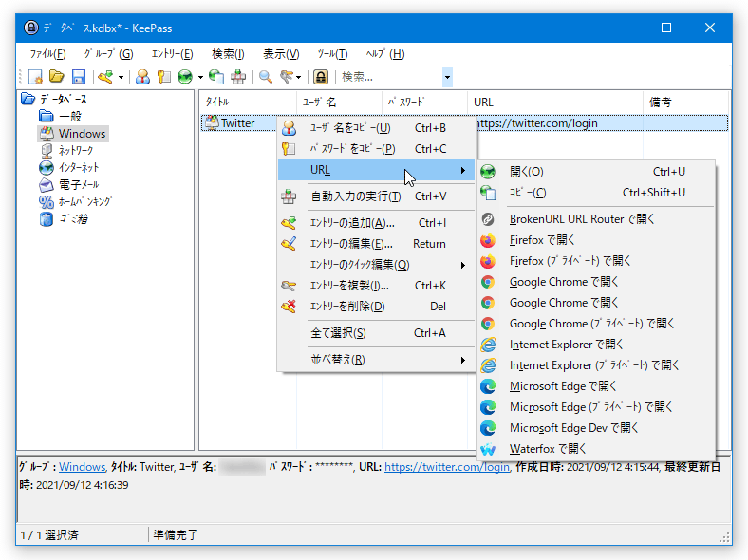Click the URL column header
The height and width of the screenshot is (560, 748).
(x=555, y=103)
